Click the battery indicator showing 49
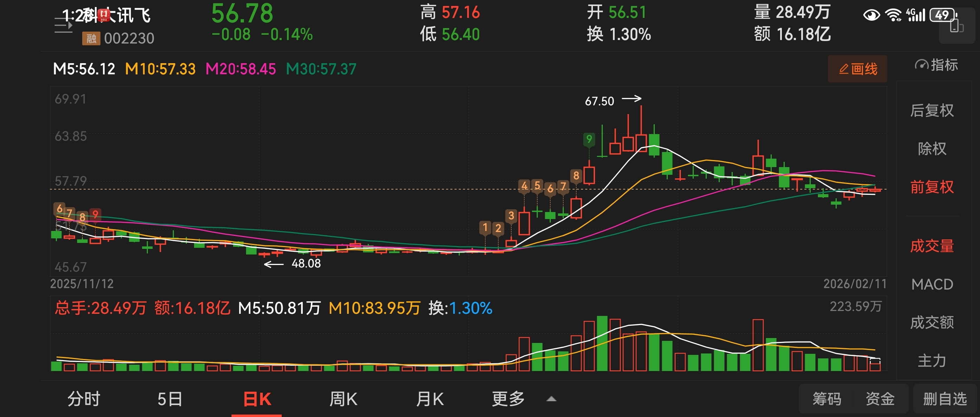The height and width of the screenshot is (417, 980). 942,15
